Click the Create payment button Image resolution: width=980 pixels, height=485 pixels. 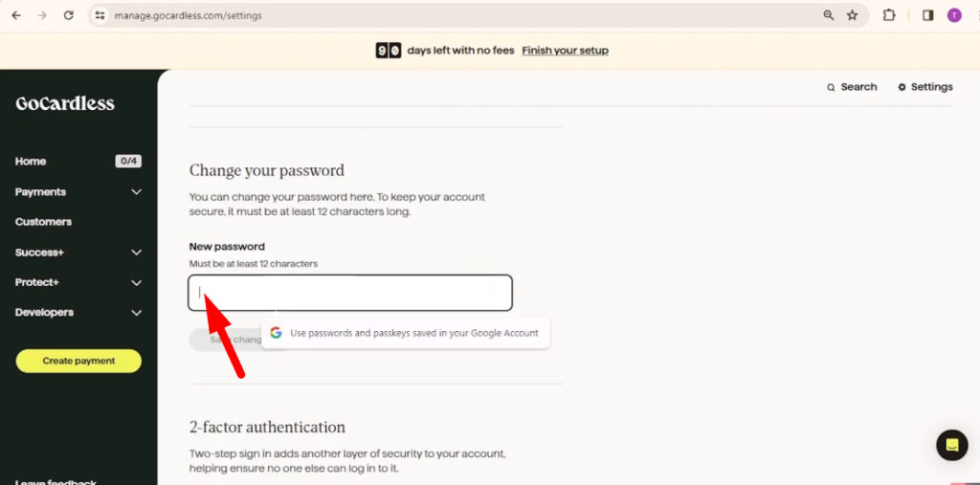(x=78, y=361)
